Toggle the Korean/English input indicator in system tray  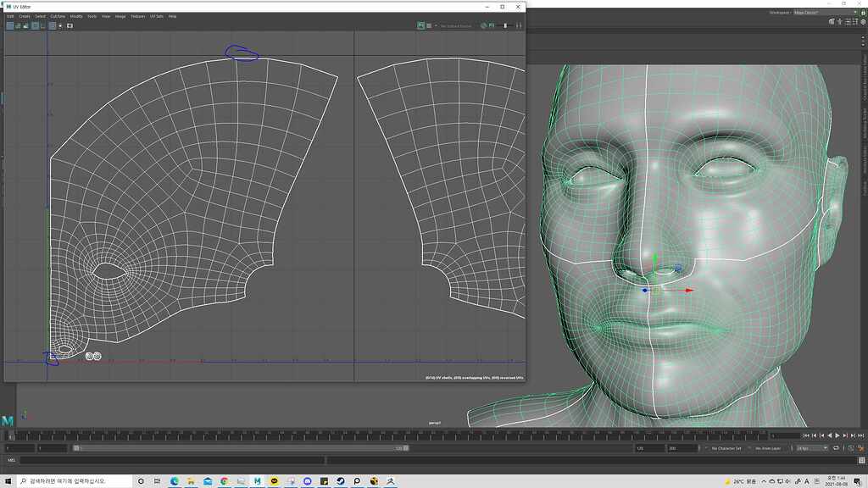pos(806,480)
